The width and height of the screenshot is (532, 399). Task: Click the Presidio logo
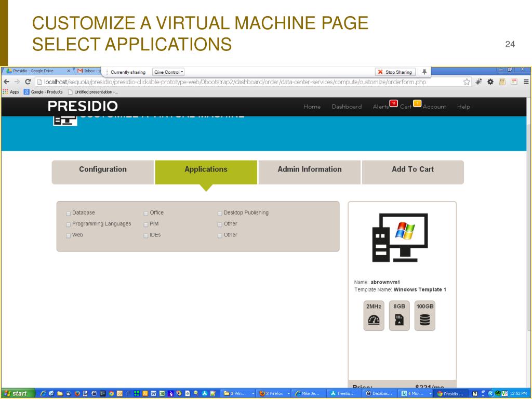[x=83, y=106]
